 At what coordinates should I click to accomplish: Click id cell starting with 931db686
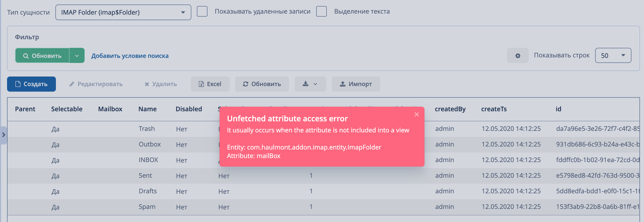point(598,144)
